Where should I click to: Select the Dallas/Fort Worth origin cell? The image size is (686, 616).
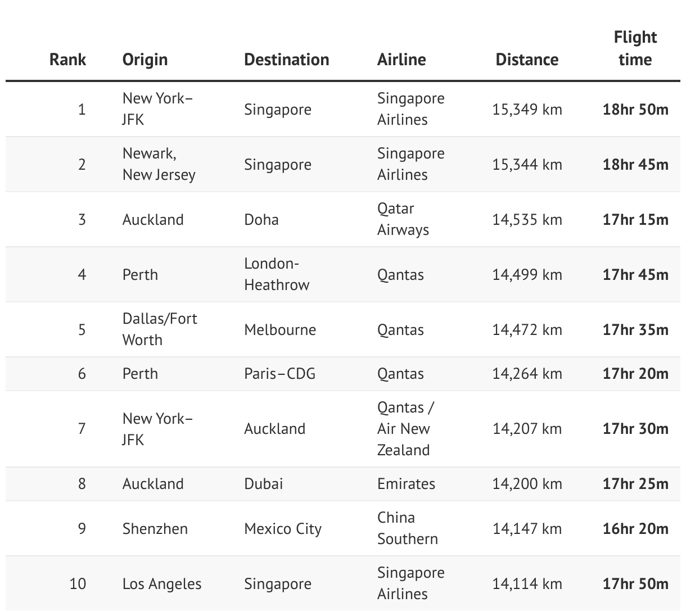click(x=160, y=329)
